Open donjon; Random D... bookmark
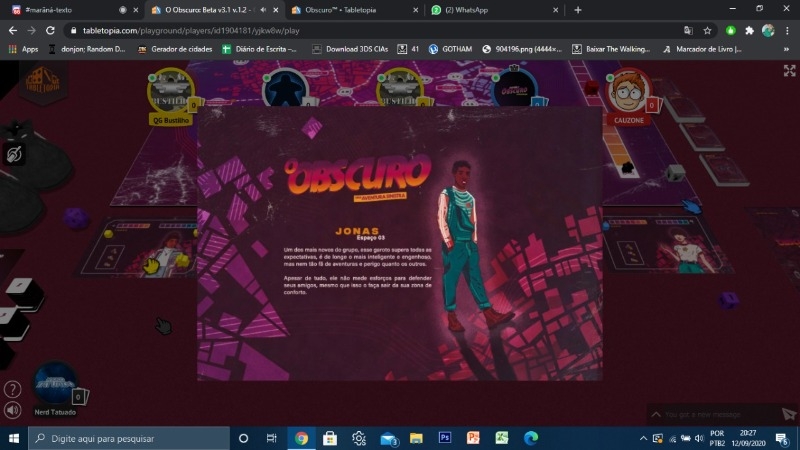The image size is (800, 450). tap(87, 49)
